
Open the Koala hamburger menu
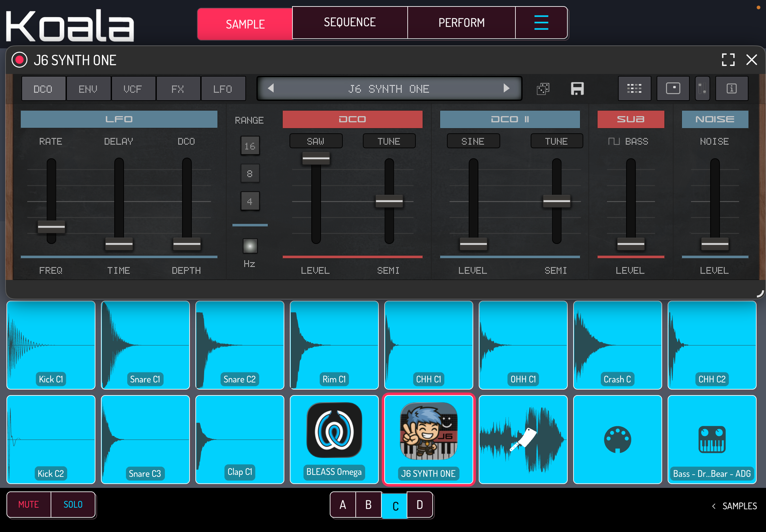pos(541,23)
